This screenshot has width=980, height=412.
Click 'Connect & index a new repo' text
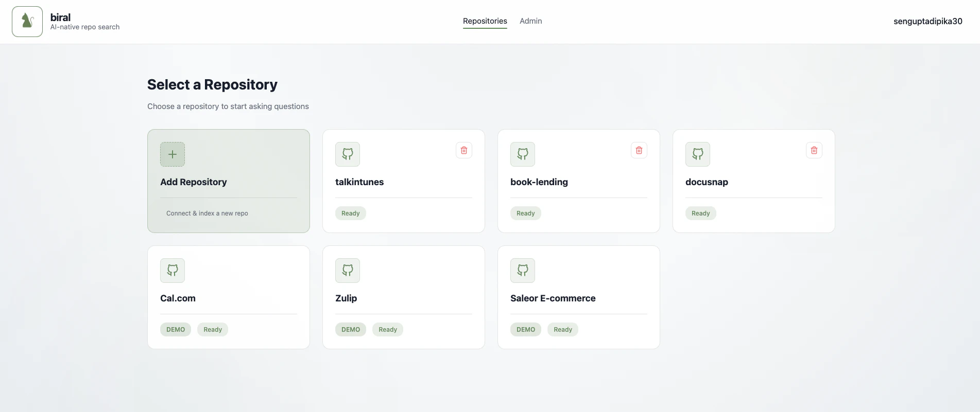[x=207, y=213]
